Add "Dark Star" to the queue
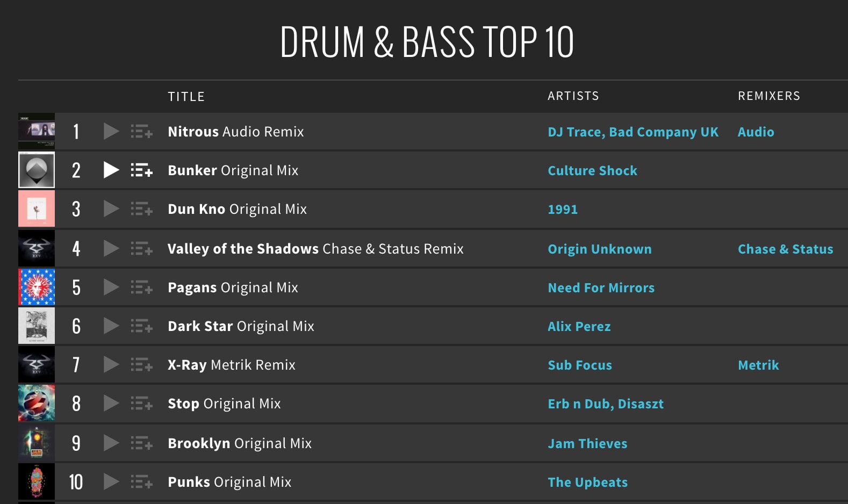The width and height of the screenshot is (848, 504). pos(141,326)
